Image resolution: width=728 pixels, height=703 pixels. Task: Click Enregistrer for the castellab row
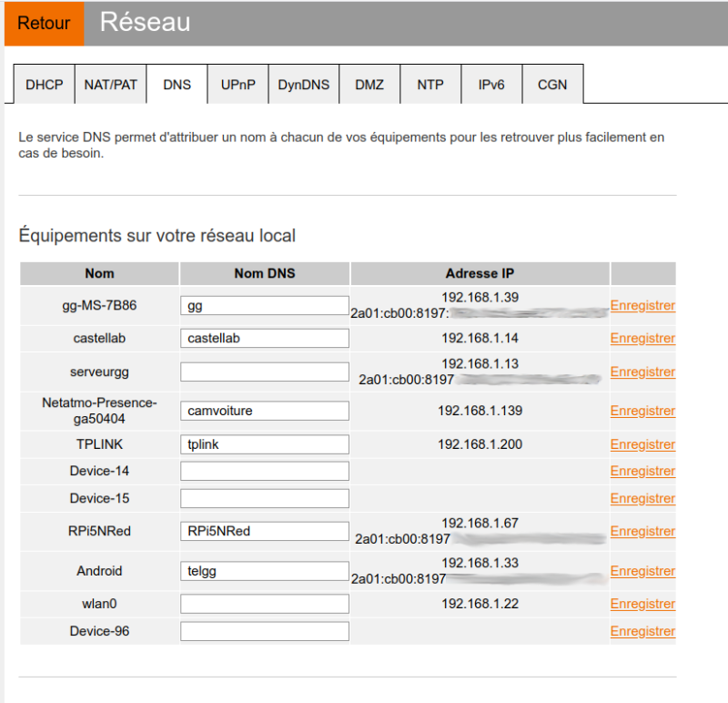coord(642,338)
